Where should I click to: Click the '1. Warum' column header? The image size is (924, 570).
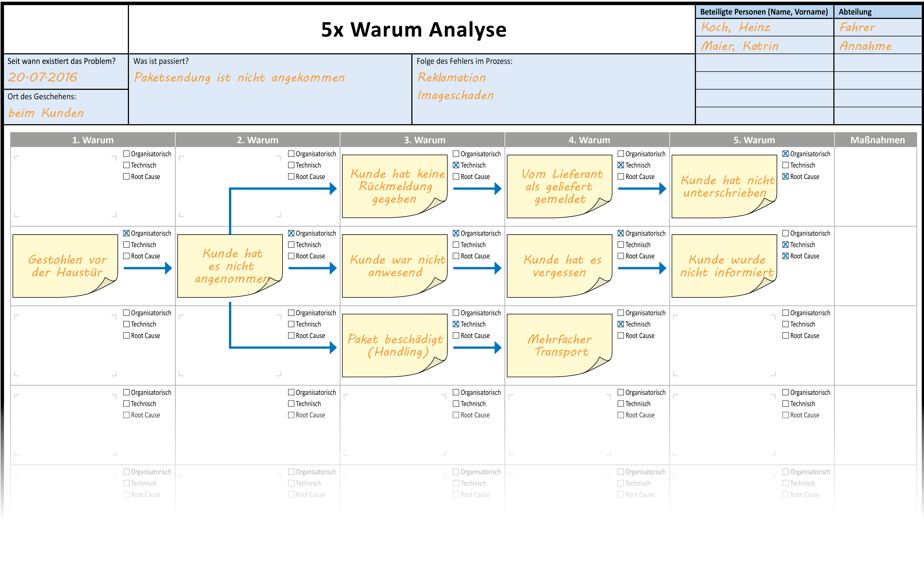coord(93,140)
